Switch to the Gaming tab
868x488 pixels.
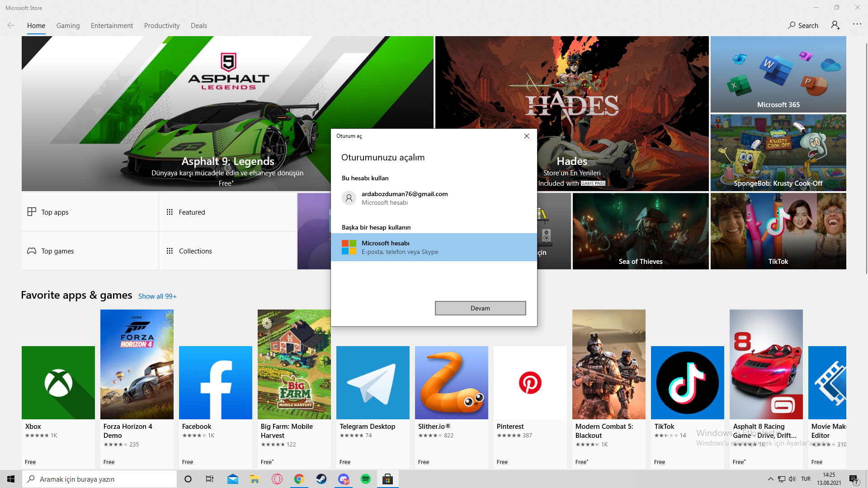pos(68,26)
